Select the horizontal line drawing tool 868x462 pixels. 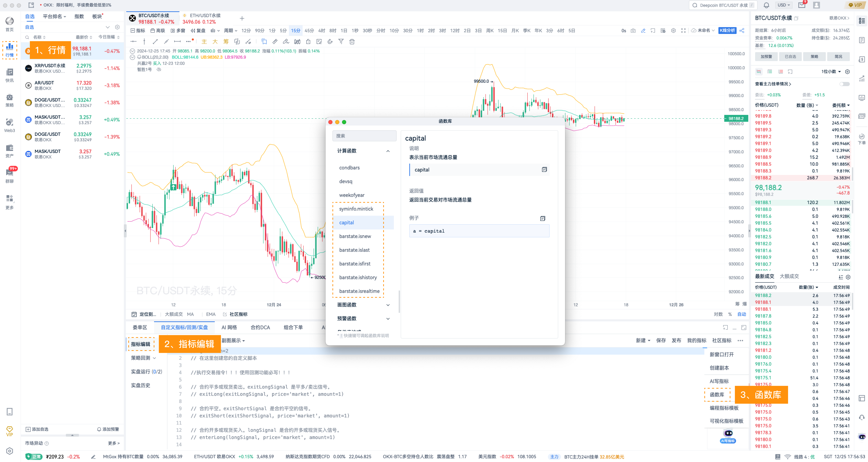coord(133,42)
